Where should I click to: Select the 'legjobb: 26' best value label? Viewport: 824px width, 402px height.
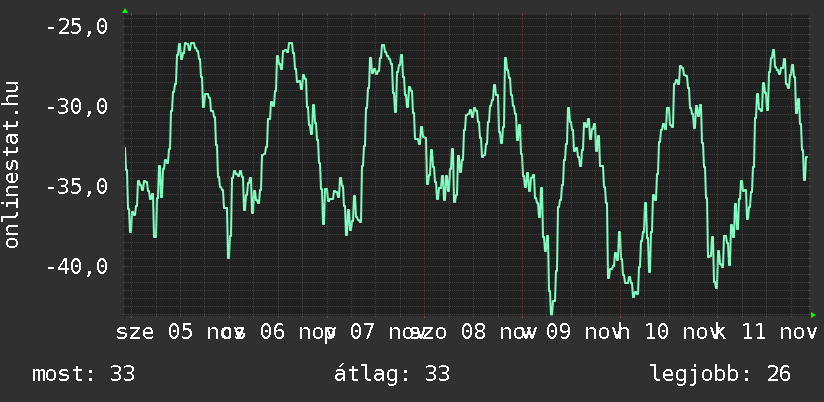720,374
